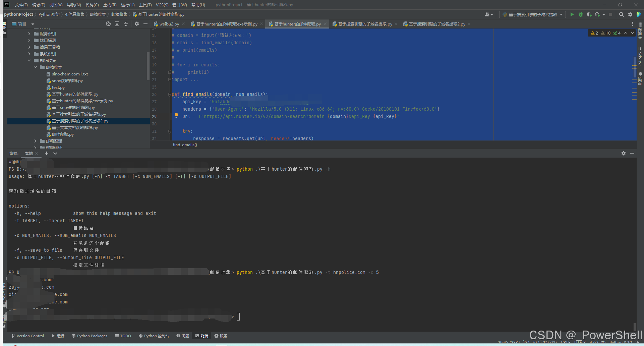Click the profiler run icon in the toolbar
The width and height of the screenshot is (644, 346).
coord(597,14)
